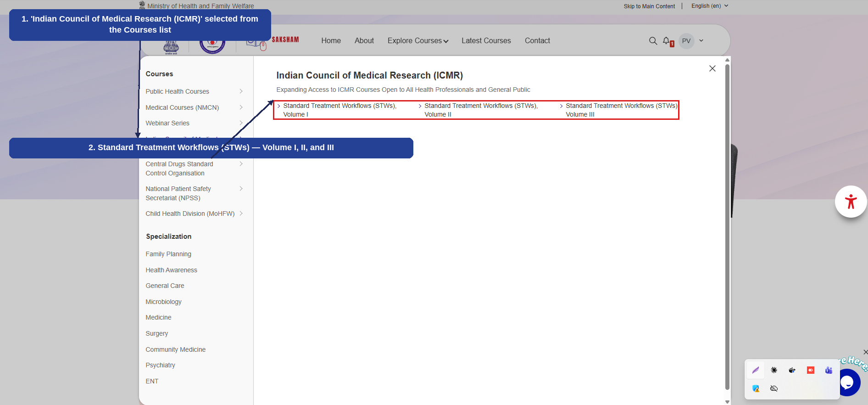868x405 pixels.
Task: Click the scrollbar down arrow
Action: point(727,402)
